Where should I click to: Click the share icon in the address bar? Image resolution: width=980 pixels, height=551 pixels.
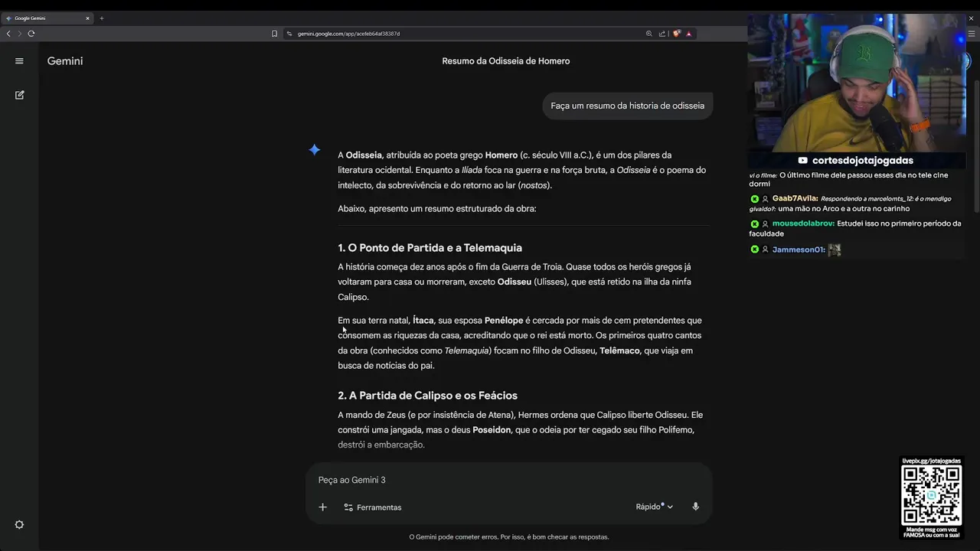coord(661,34)
